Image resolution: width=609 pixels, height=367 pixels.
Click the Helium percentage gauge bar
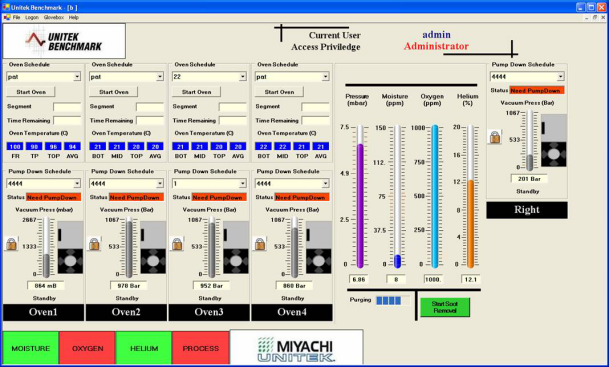pyautogui.click(x=470, y=197)
